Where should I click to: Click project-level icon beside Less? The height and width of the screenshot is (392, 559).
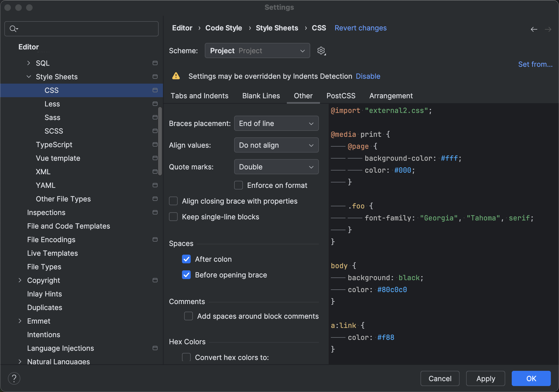coord(155,104)
